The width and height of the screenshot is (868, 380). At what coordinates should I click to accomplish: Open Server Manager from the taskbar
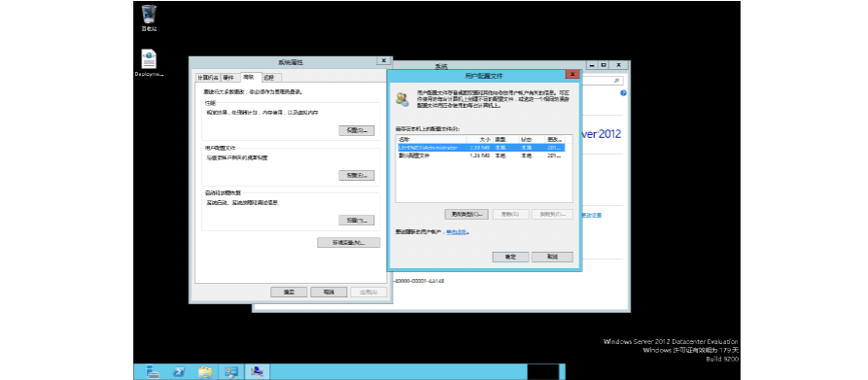(153, 371)
